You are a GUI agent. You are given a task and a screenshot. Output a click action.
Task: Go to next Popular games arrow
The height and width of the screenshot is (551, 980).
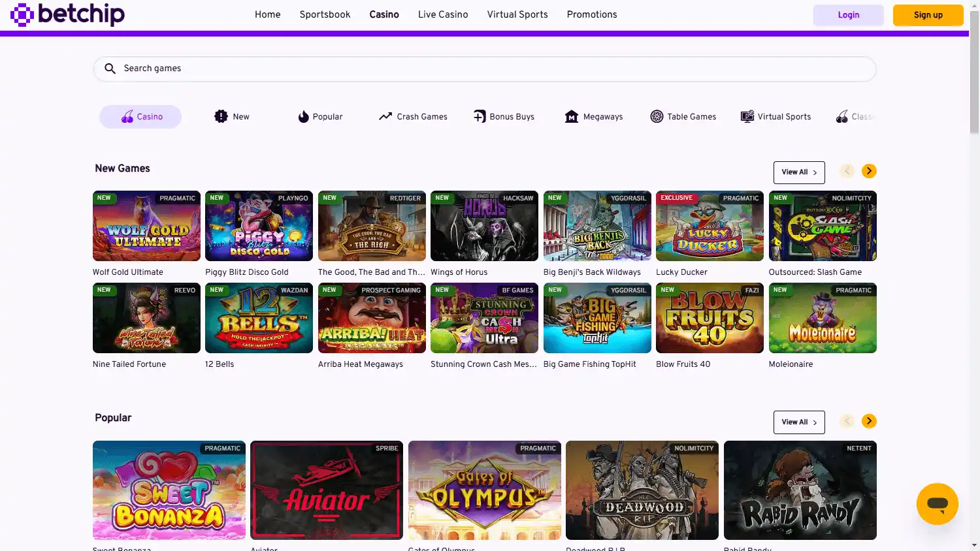point(869,421)
